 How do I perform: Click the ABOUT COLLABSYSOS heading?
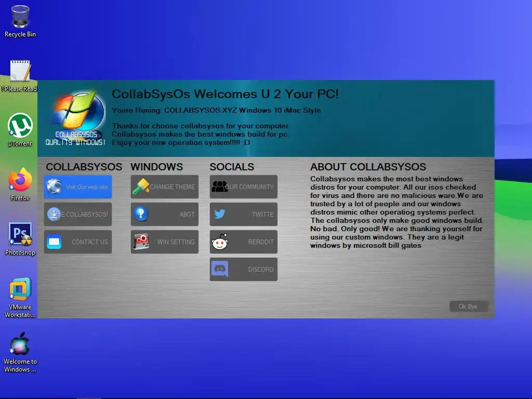368,167
